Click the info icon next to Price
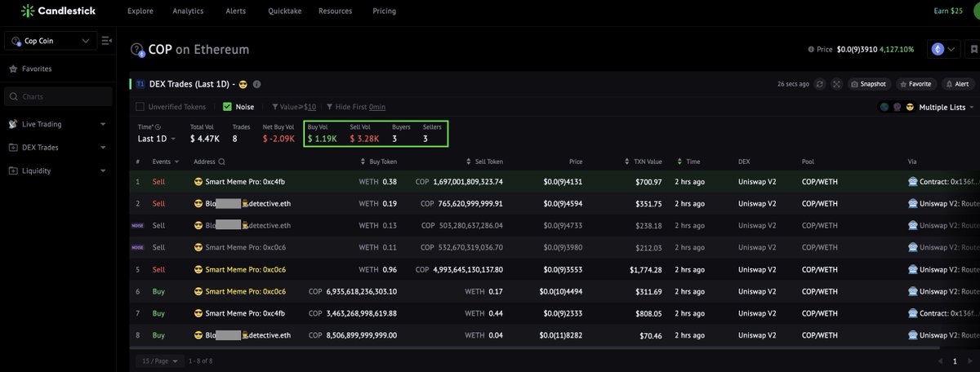This screenshot has height=372, width=980. 810,50
